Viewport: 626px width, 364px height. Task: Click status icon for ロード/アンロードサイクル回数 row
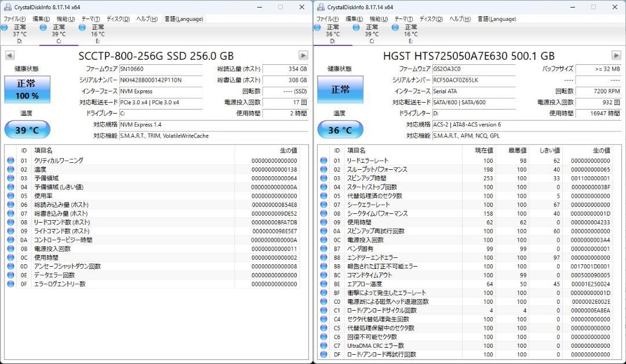point(324,310)
